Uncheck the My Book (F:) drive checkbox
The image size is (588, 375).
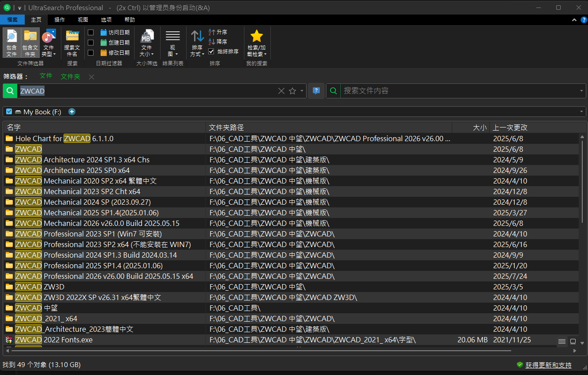pos(9,112)
